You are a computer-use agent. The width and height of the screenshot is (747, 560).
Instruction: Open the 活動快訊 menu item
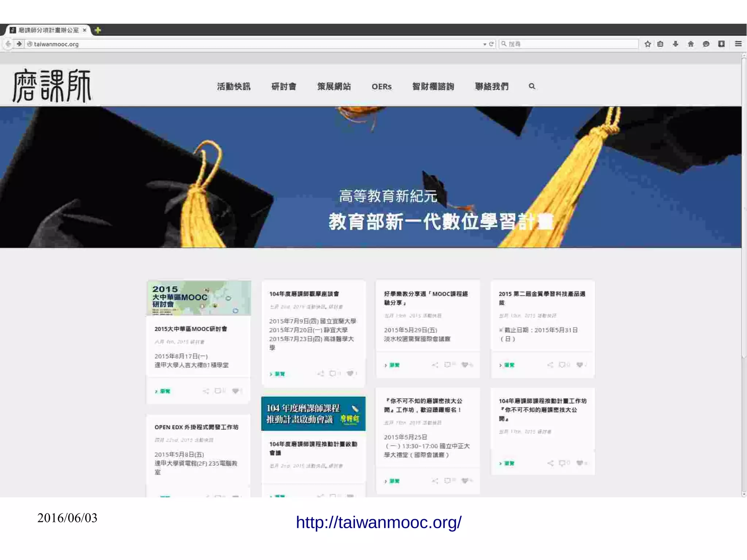[x=233, y=86]
